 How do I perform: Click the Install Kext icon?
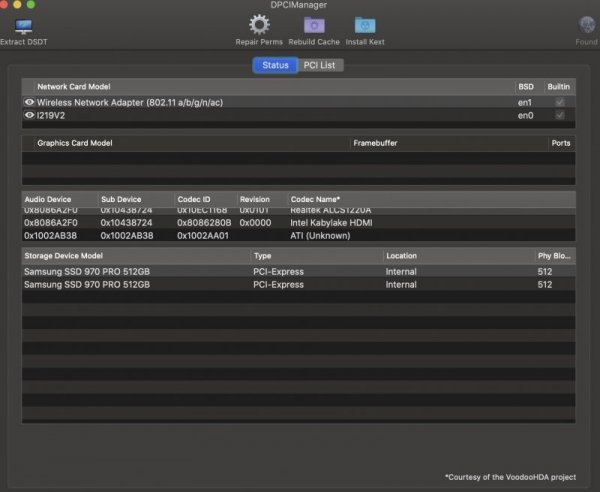click(x=365, y=25)
